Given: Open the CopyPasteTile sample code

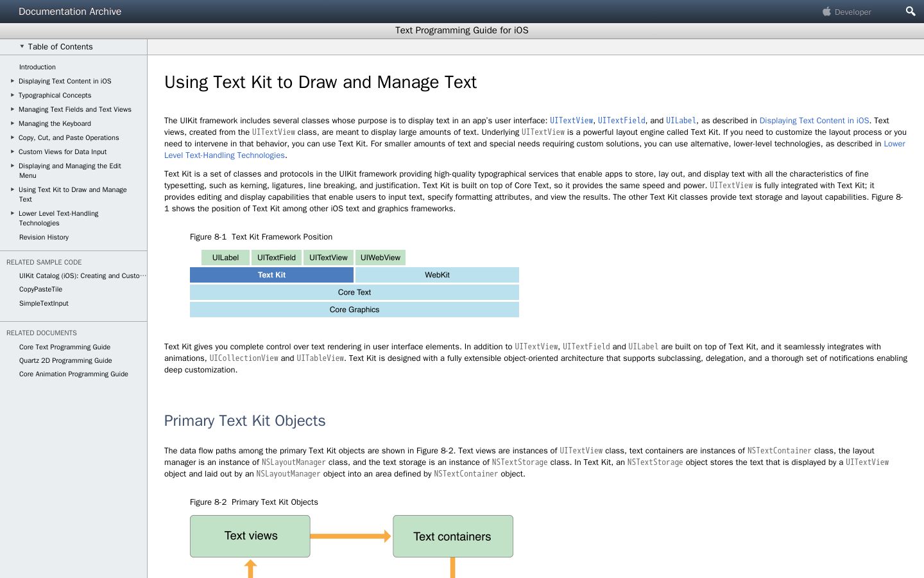Looking at the screenshot, I should (40, 289).
